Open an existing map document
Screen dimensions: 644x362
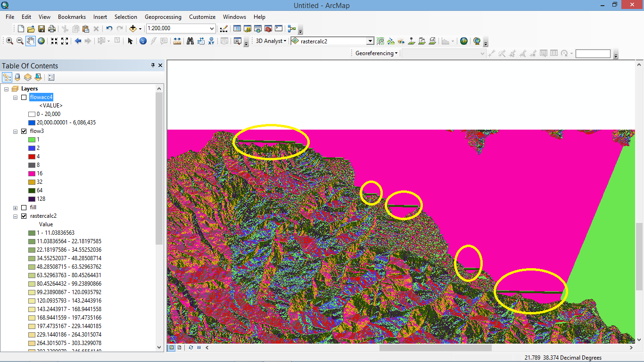tap(31, 29)
